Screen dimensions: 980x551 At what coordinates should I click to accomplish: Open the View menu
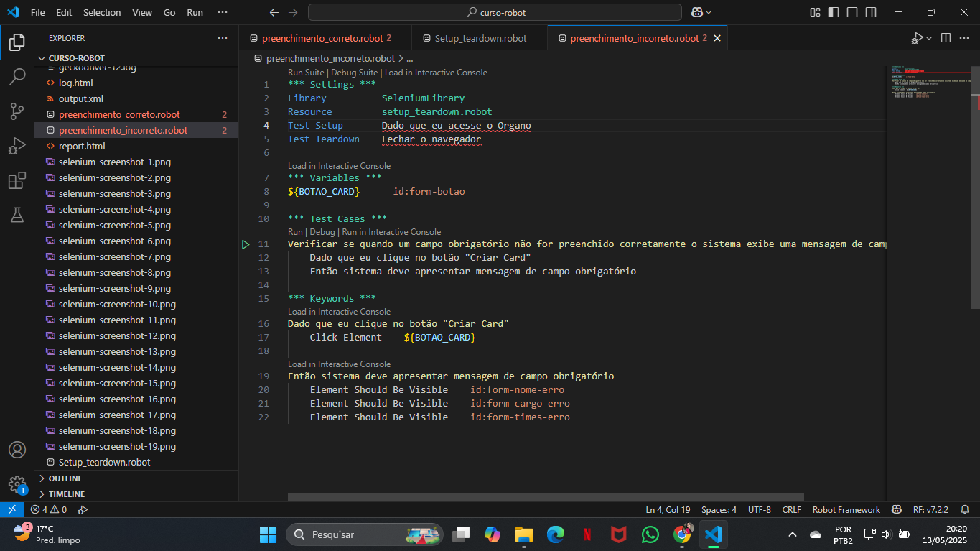coord(142,12)
